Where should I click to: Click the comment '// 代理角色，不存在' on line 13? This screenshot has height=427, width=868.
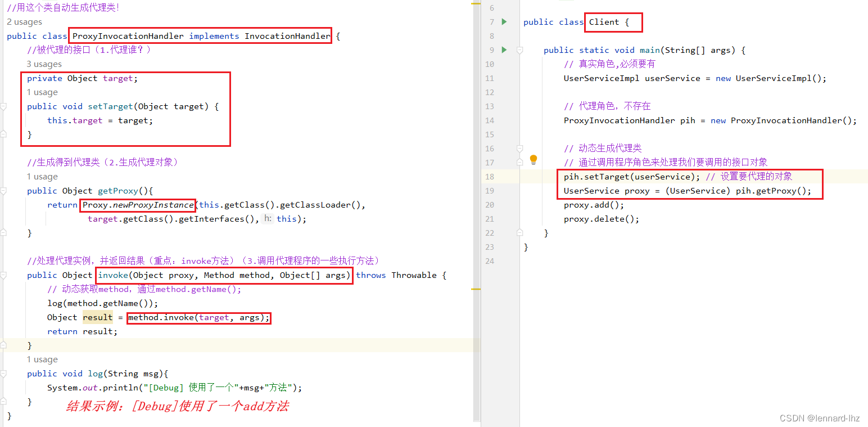click(607, 106)
